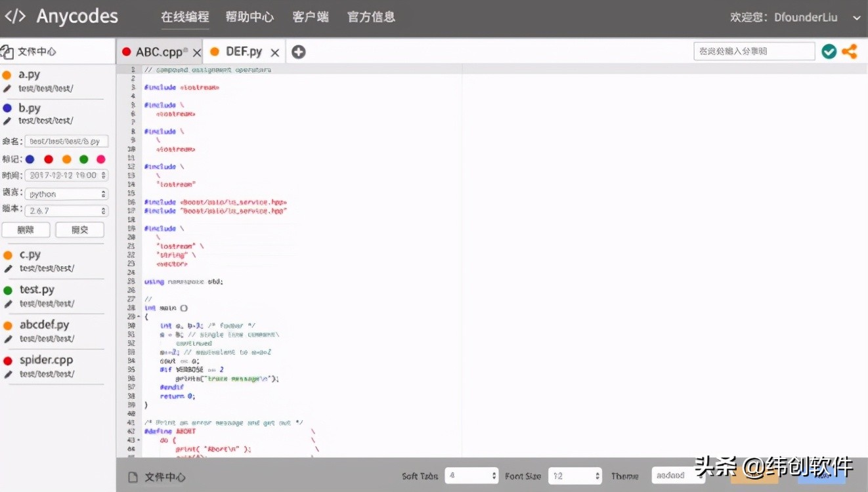Click the document icon in bottom bar
868x492 pixels.
pos(133,477)
